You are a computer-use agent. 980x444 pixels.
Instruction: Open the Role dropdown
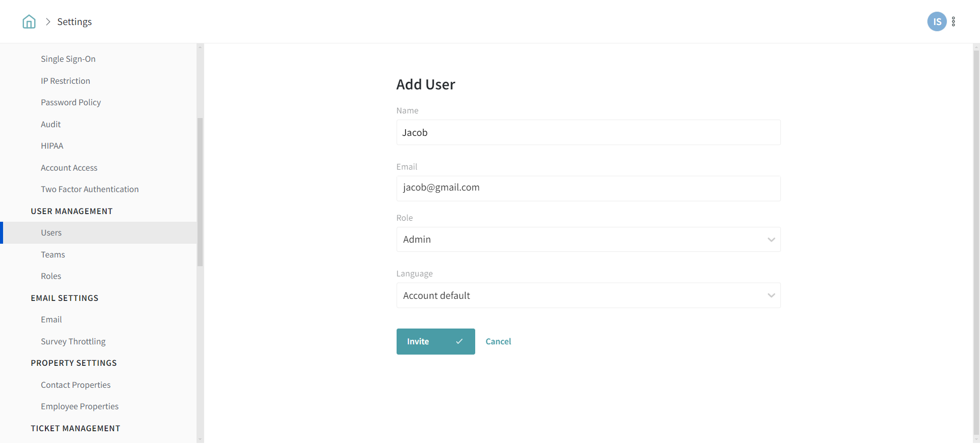coord(588,240)
